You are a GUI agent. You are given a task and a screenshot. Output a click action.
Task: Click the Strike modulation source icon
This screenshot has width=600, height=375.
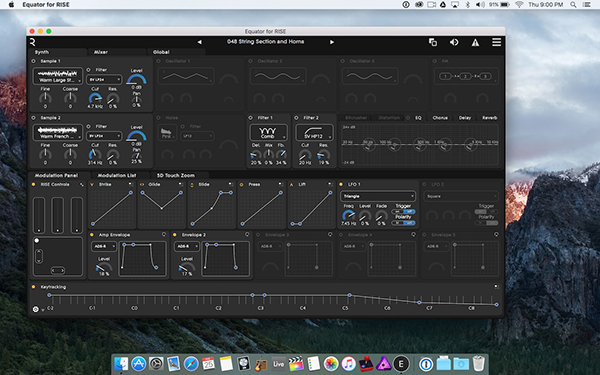coord(92,184)
